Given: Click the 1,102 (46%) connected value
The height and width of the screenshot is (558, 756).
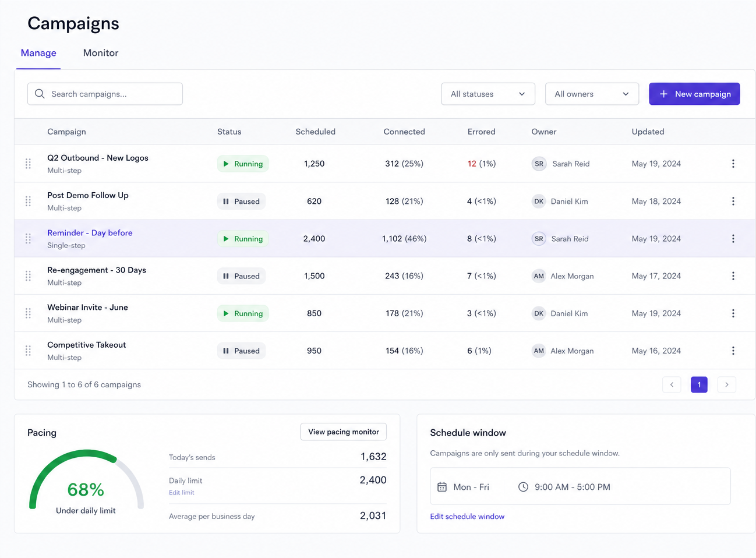Looking at the screenshot, I should (x=404, y=238).
